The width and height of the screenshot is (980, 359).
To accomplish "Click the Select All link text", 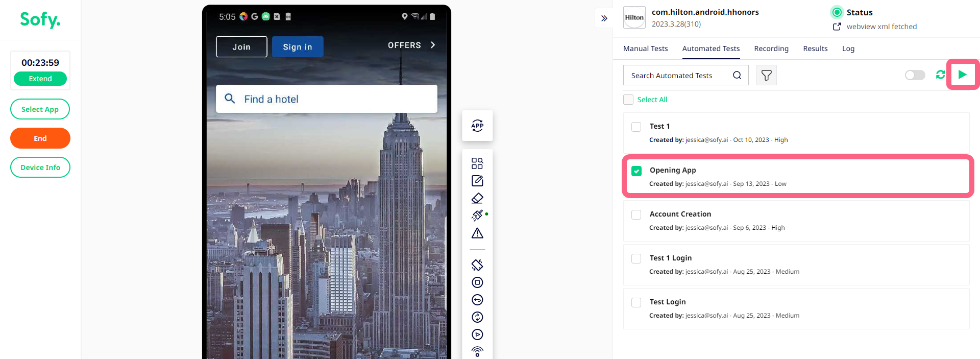I will (x=652, y=100).
